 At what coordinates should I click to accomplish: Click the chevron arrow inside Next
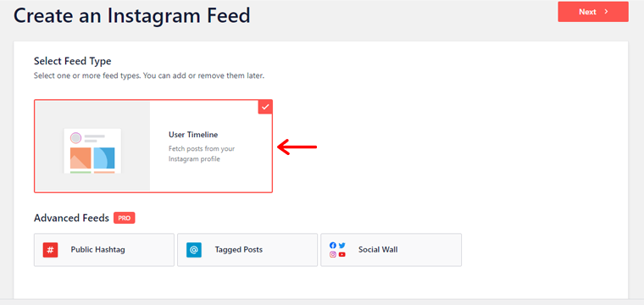click(606, 12)
